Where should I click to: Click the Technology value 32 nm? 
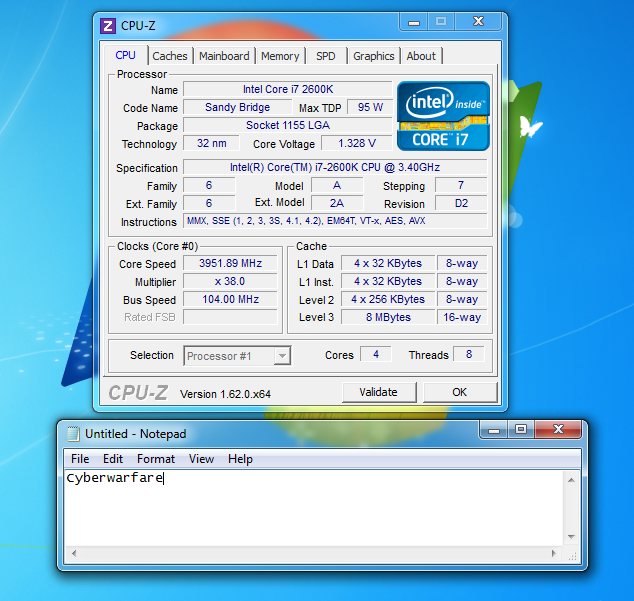pos(211,143)
